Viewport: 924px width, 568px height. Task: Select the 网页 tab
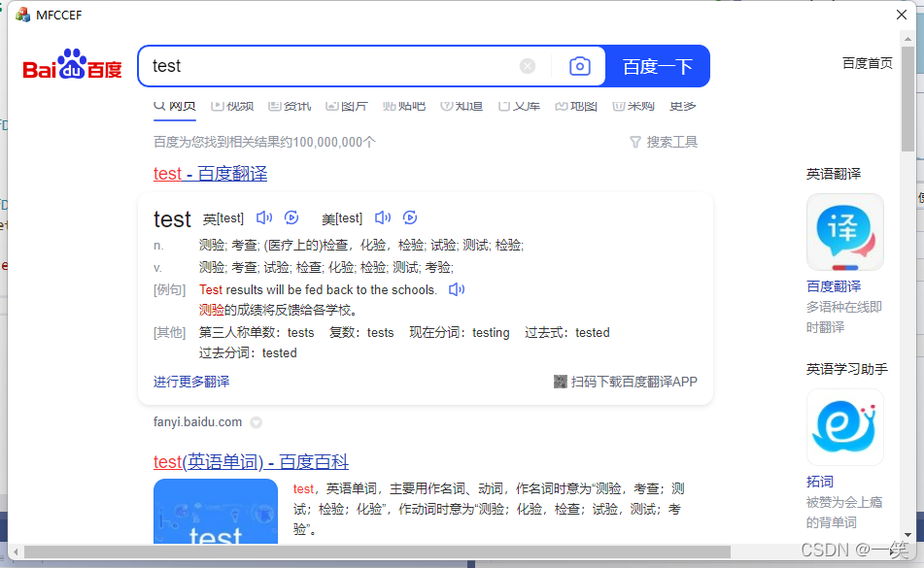[x=175, y=106]
